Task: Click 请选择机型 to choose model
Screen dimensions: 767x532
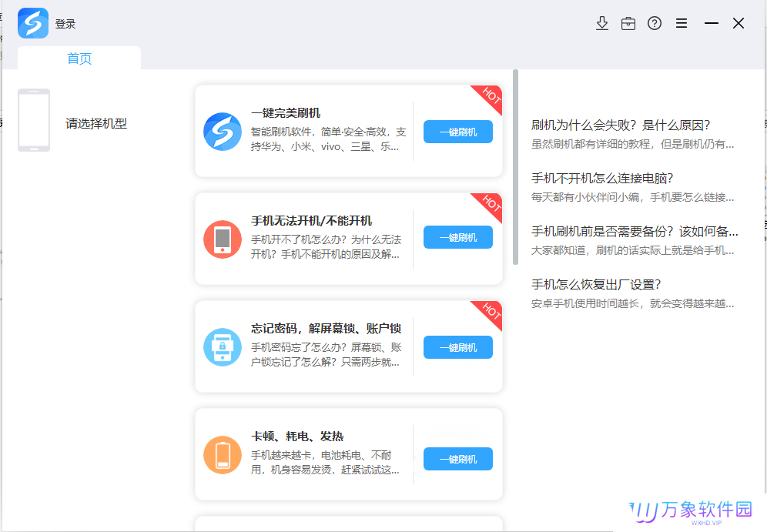Action: (96, 124)
